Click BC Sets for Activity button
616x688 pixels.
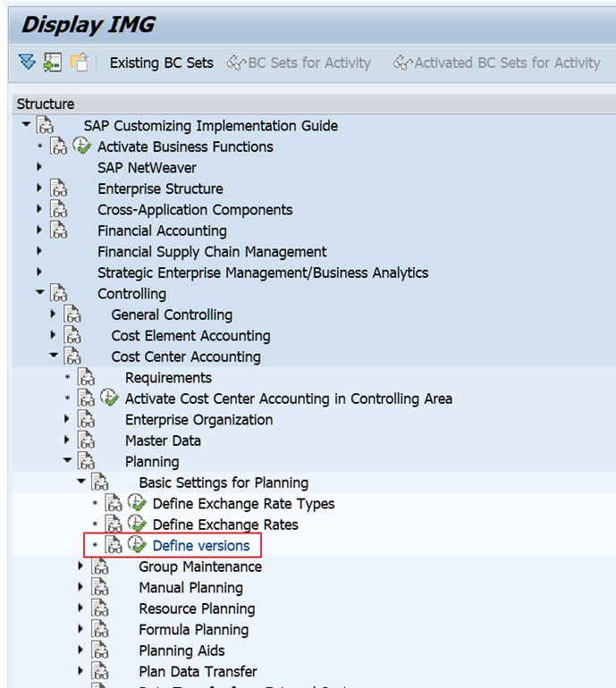point(299,63)
